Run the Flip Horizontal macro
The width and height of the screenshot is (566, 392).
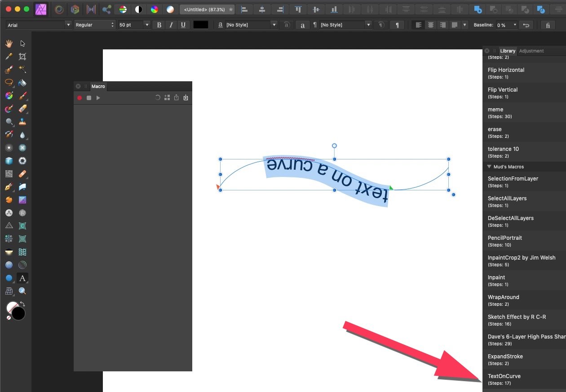506,70
